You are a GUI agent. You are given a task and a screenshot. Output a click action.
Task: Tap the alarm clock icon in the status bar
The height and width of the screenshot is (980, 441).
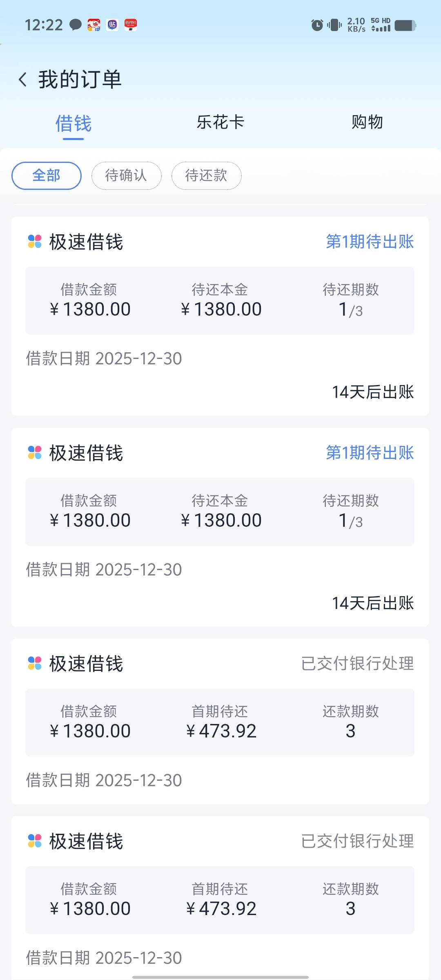pos(317,25)
